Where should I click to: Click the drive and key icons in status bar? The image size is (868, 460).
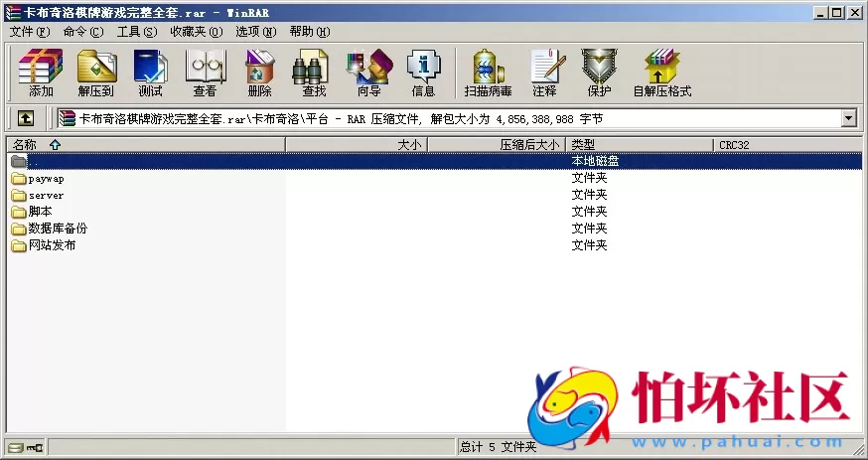(26, 447)
